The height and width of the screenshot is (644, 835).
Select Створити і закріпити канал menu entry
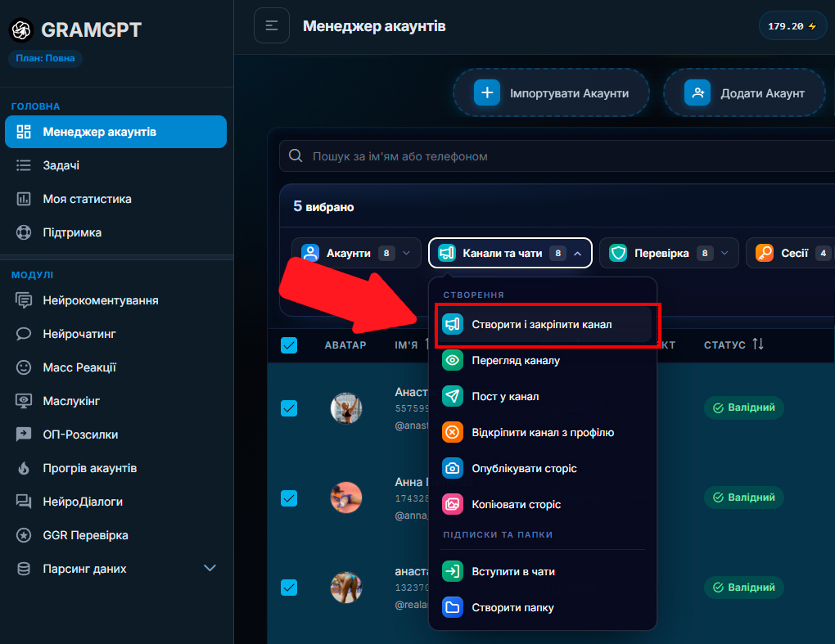pyautogui.click(x=544, y=324)
